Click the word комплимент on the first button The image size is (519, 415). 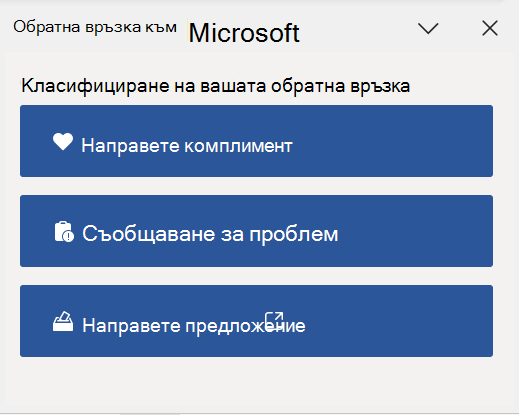point(239,146)
